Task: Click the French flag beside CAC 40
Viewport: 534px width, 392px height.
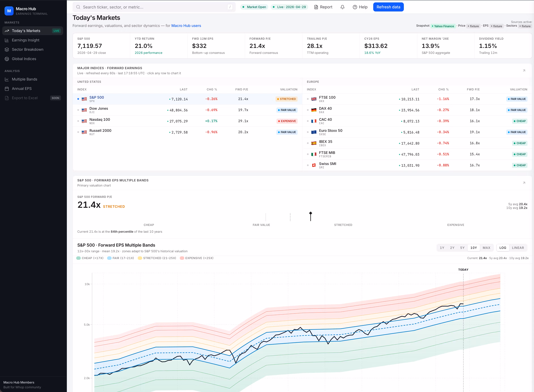Action: (x=314, y=121)
